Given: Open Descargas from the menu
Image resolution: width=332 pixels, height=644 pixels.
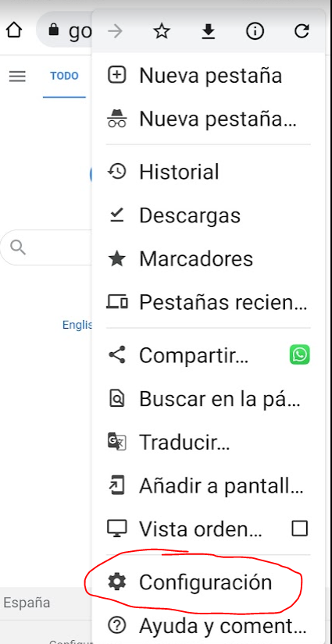Looking at the screenshot, I should 209,215.
